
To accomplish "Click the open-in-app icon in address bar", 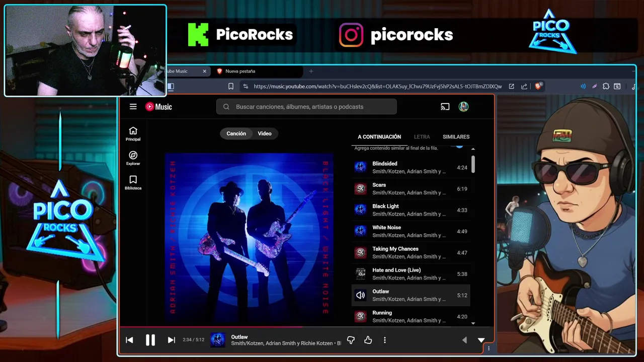I will (x=511, y=86).
